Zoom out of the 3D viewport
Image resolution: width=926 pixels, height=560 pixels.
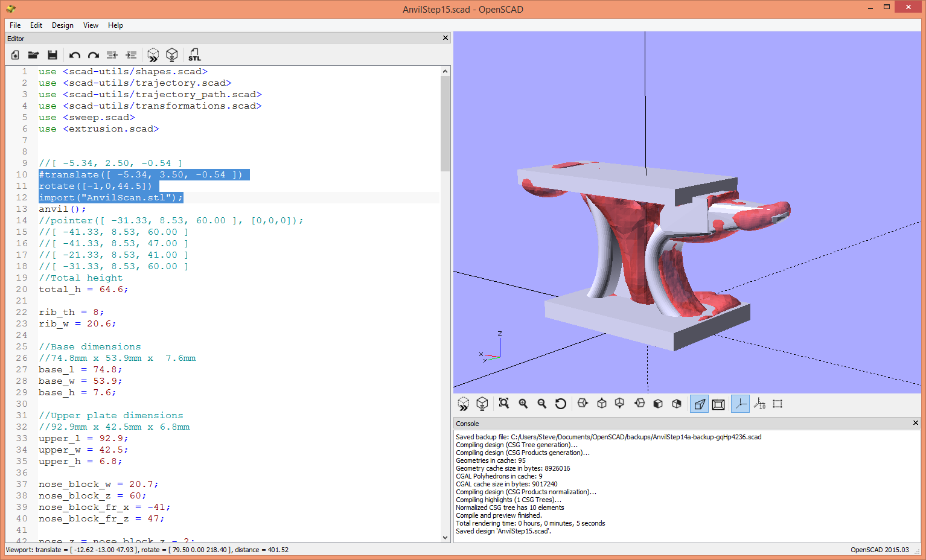[542, 403]
